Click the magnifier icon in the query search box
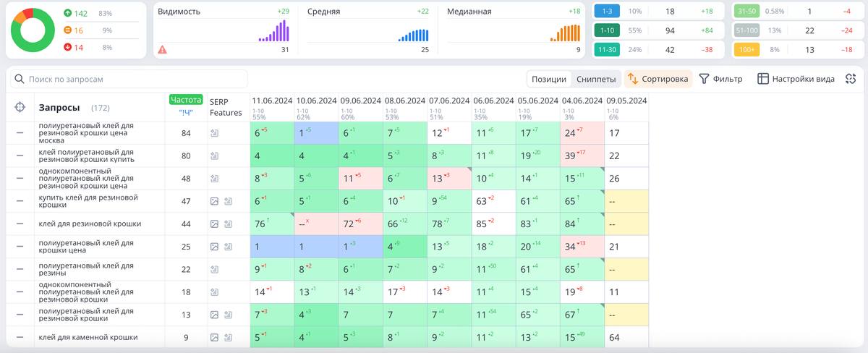 (19, 79)
